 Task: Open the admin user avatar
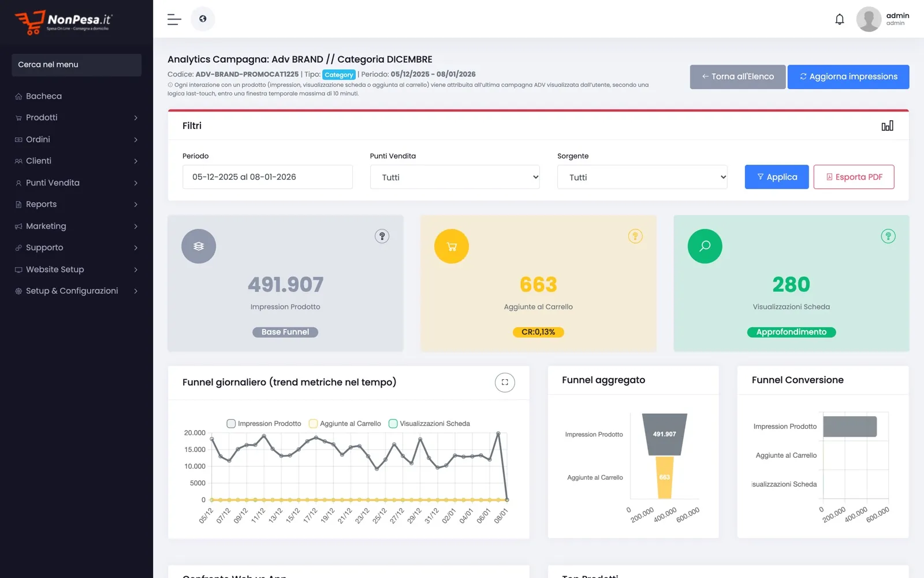pos(868,19)
